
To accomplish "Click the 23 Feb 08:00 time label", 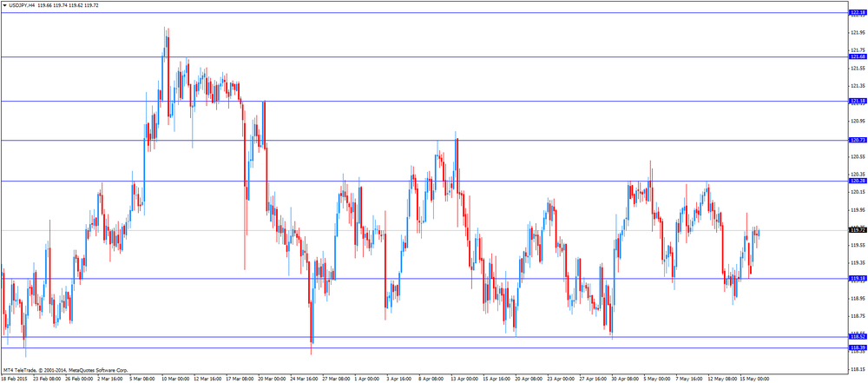I will (x=47, y=380).
